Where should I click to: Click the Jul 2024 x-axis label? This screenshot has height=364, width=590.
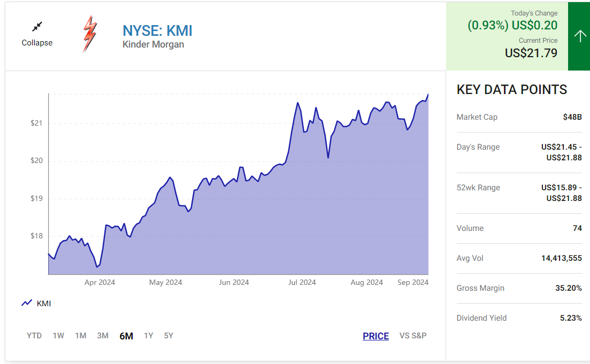[x=302, y=282]
